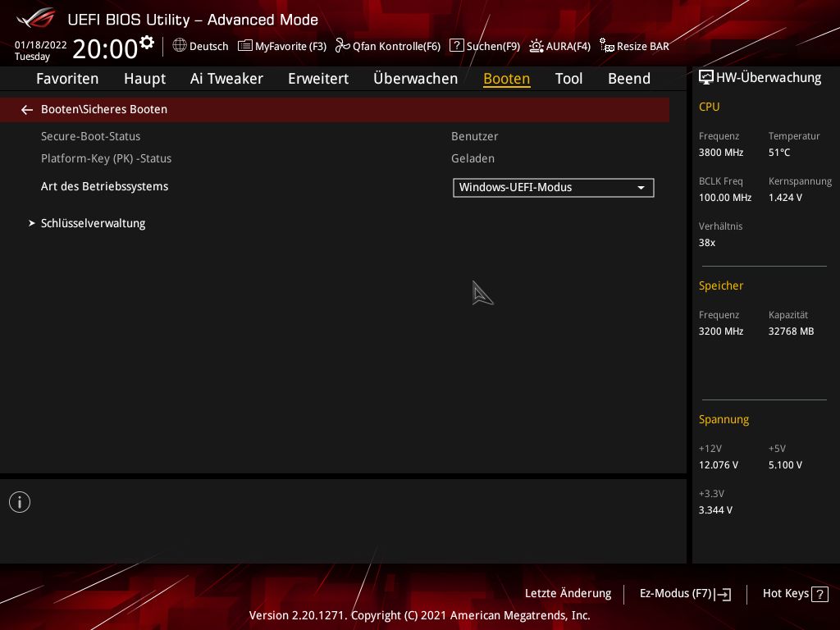The width and height of the screenshot is (840, 630).
Task: Open MyFavorite (F3) list
Action: (x=282, y=46)
